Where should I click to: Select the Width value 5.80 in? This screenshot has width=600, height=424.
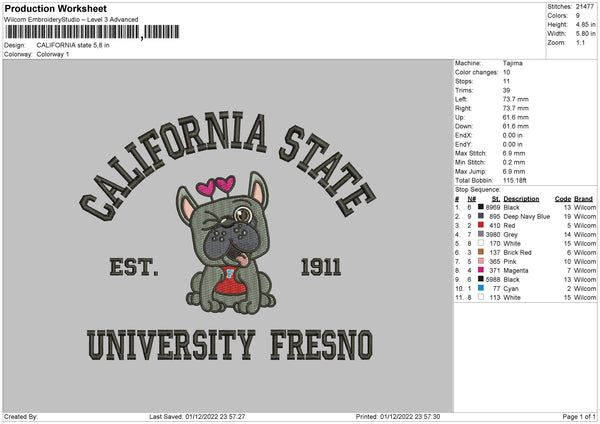585,34
